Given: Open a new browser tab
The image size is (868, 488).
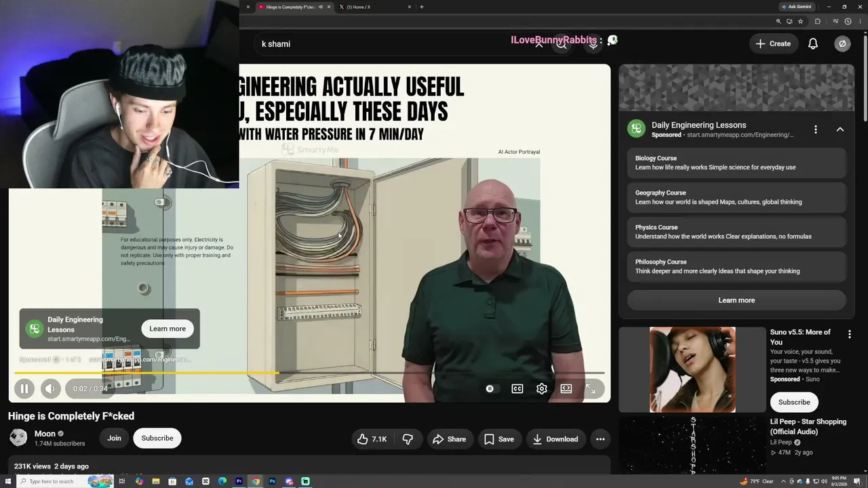Looking at the screenshot, I should pos(422,7).
